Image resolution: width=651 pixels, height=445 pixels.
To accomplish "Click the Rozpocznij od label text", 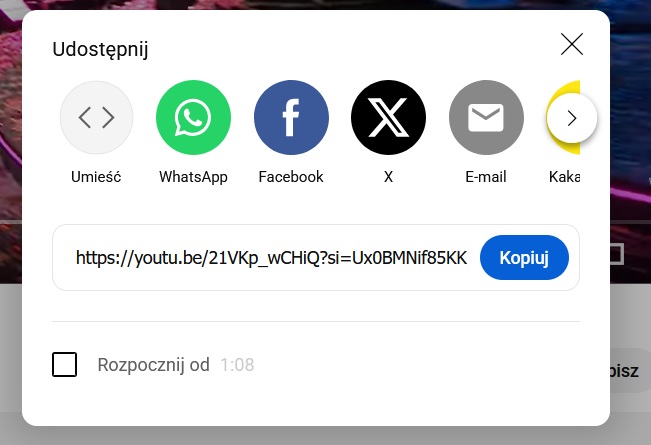I will pyautogui.click(x=153, y=365).
